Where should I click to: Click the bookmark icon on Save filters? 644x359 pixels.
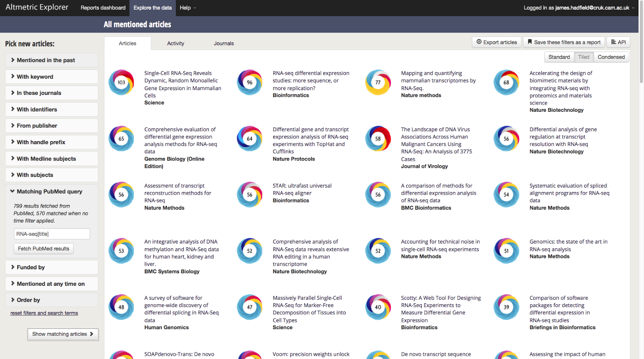(530, 42)
